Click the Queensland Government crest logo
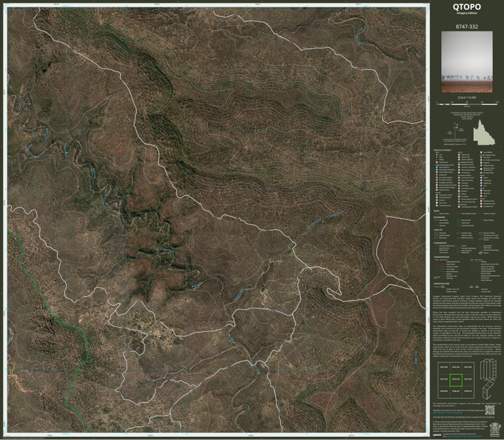Screen dimensions: 504x440 pos(495,430)
